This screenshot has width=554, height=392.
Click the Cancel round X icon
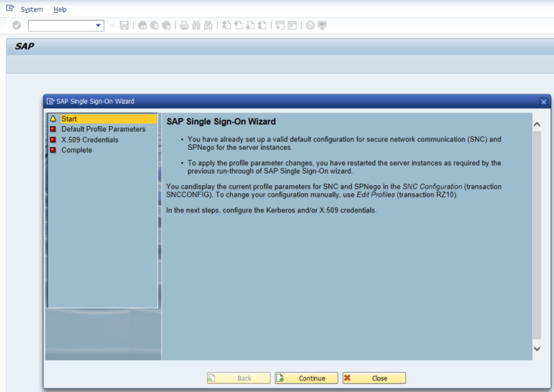[166, 25]
